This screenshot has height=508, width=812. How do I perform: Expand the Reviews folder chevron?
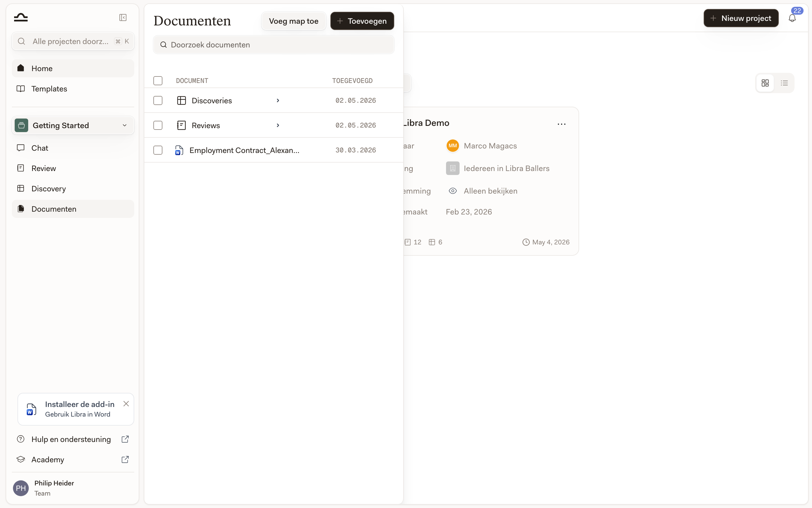[x=278, y=125]
